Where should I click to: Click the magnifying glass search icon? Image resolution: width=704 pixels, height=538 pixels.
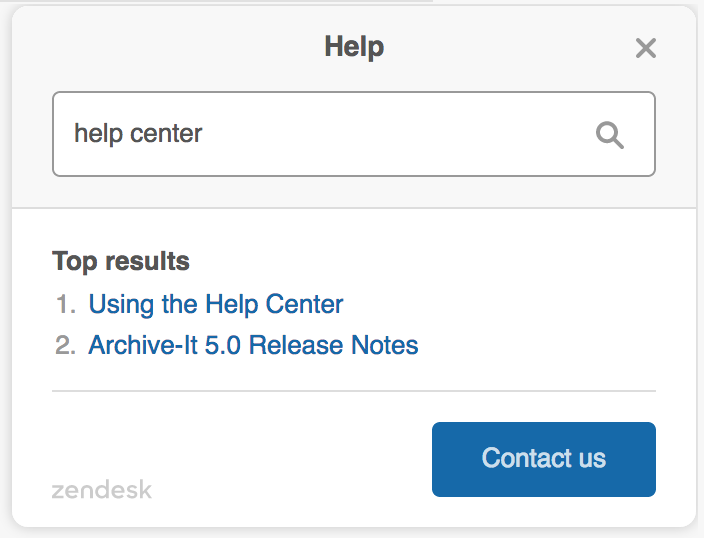pos(609,134)
